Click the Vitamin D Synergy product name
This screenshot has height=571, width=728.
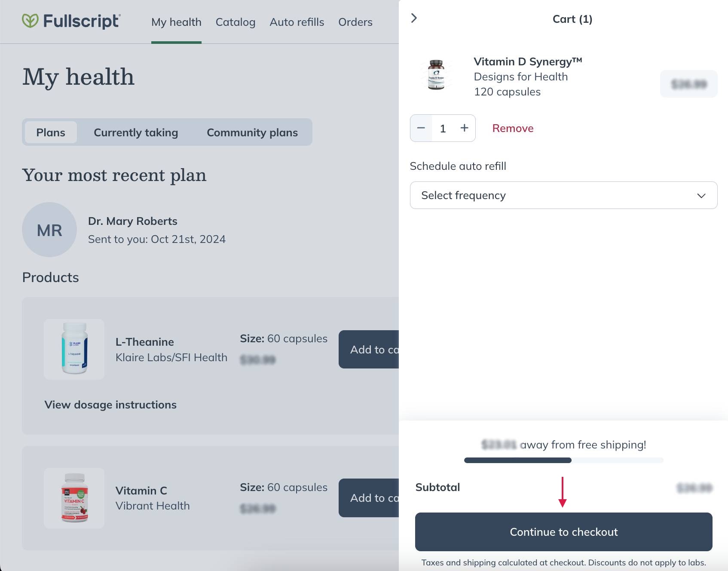[x=528, y=61]
